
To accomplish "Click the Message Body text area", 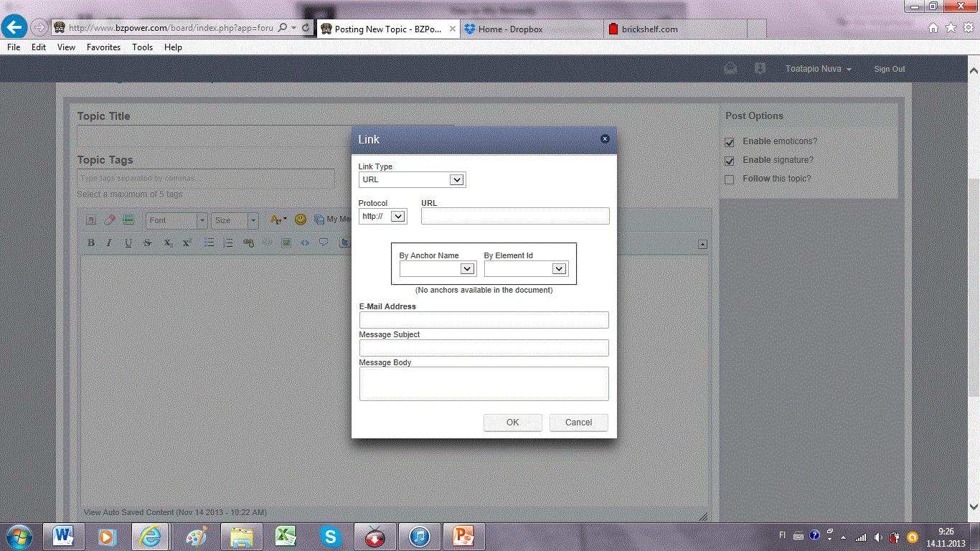I will click(484, 384).
